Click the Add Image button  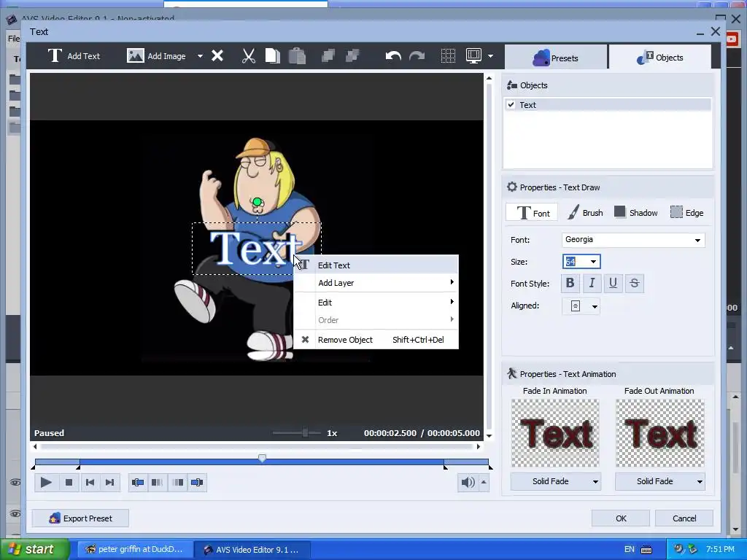tap(156, 55)
